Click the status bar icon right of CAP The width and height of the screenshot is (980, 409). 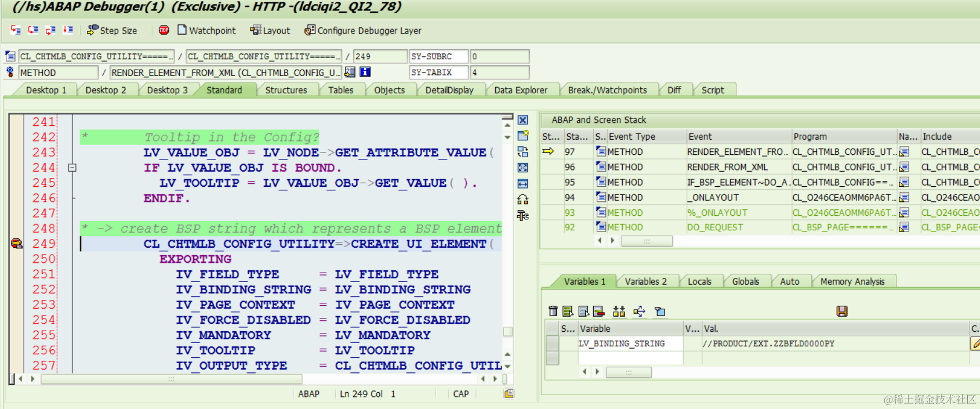pyautogui.click(x=509, y=394)
